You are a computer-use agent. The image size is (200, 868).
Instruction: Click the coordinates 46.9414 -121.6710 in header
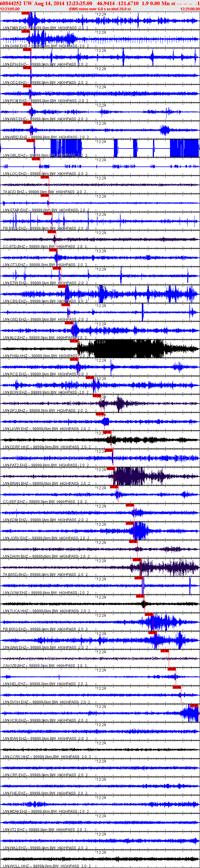(118, 3)
